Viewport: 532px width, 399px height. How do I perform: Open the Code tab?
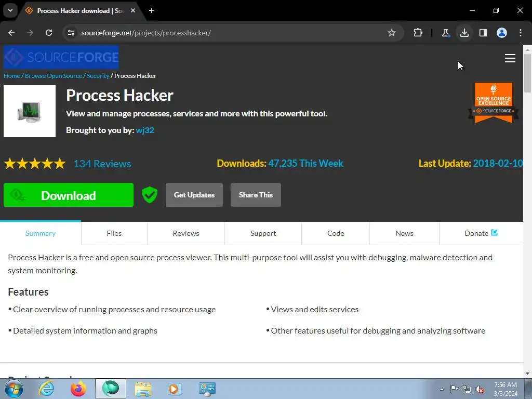(x=336, y=233)
